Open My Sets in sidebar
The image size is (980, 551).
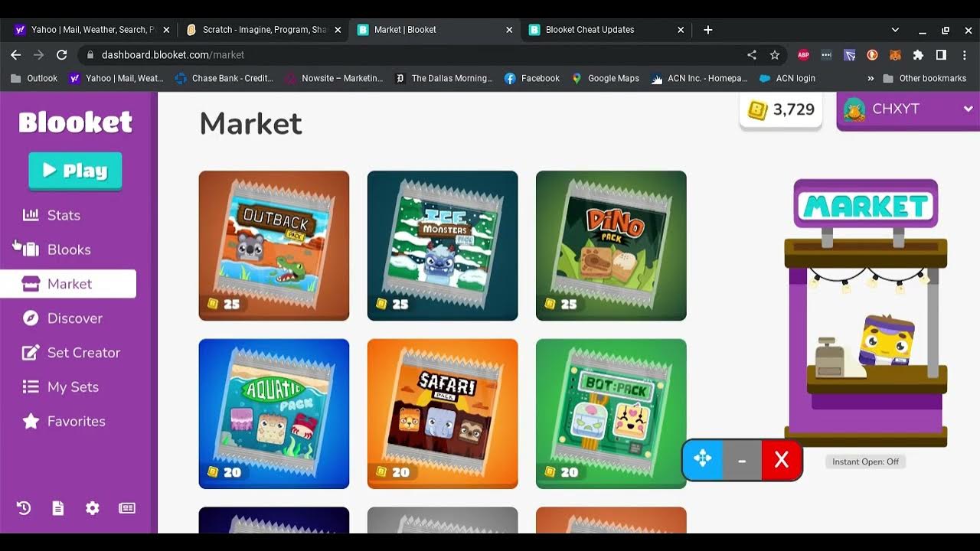(60, 387)
